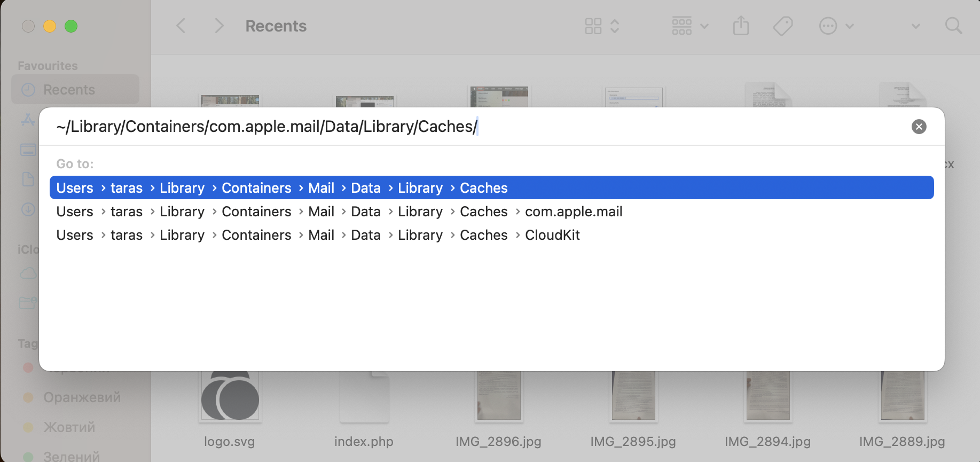Screen dimensions: 980x462
Task: Select the grid icon view in the toolbar
Action: pos(593,25)
